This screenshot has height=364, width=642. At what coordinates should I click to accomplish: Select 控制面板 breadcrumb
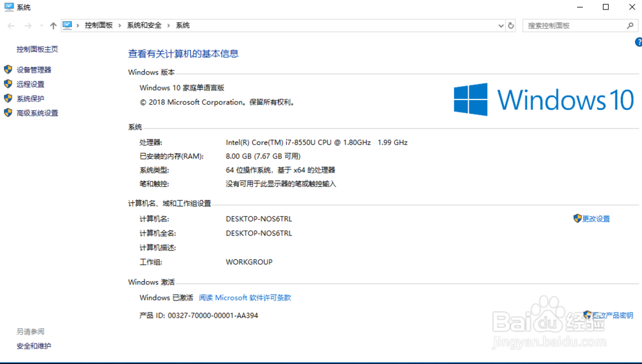pyautogui.click(x=99, y=26)
